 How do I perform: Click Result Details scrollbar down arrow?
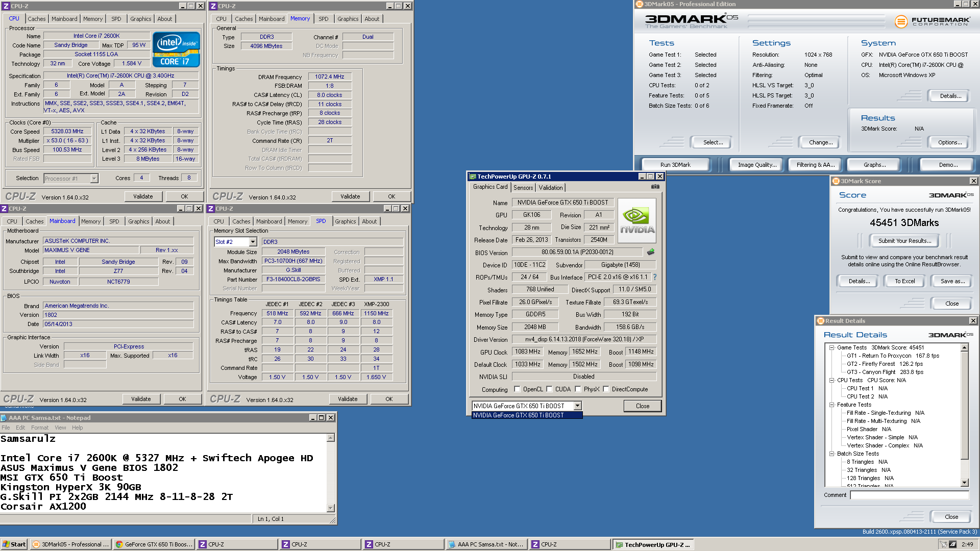[x=964, y=483]
